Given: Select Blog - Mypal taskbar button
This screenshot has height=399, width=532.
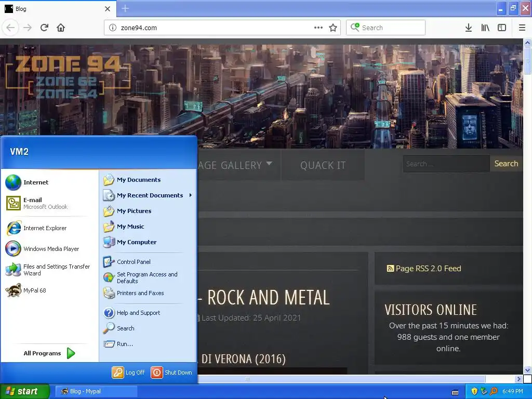Looking at the screenshot, I should [x=96, y=391].
